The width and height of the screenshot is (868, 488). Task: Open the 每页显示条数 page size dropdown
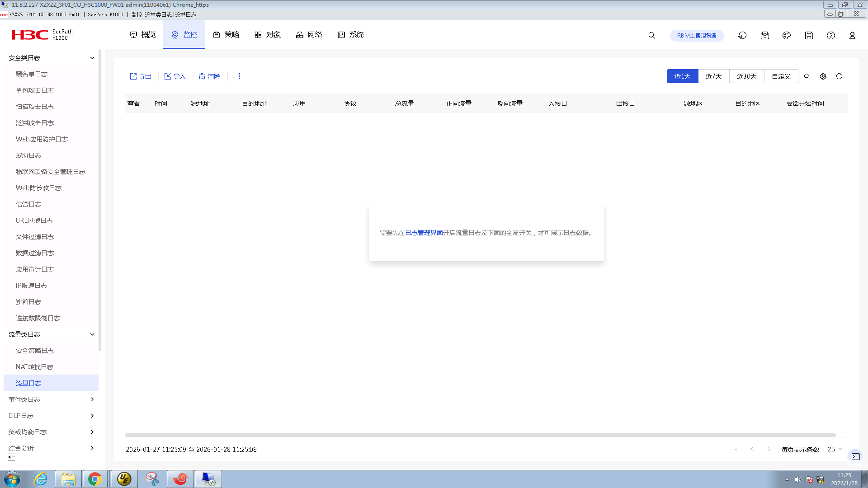834,449
